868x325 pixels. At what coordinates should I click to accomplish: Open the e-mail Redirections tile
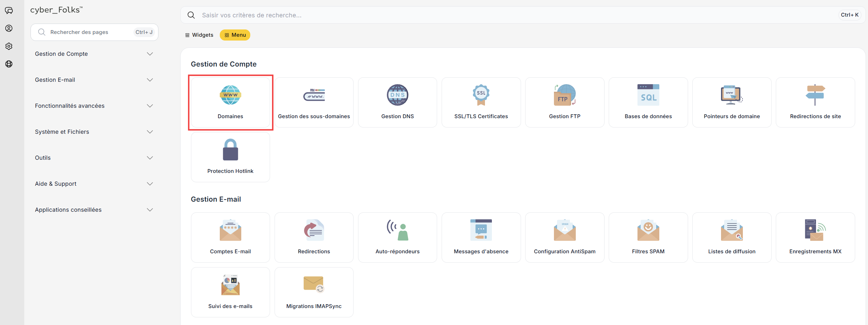(314, 238)
